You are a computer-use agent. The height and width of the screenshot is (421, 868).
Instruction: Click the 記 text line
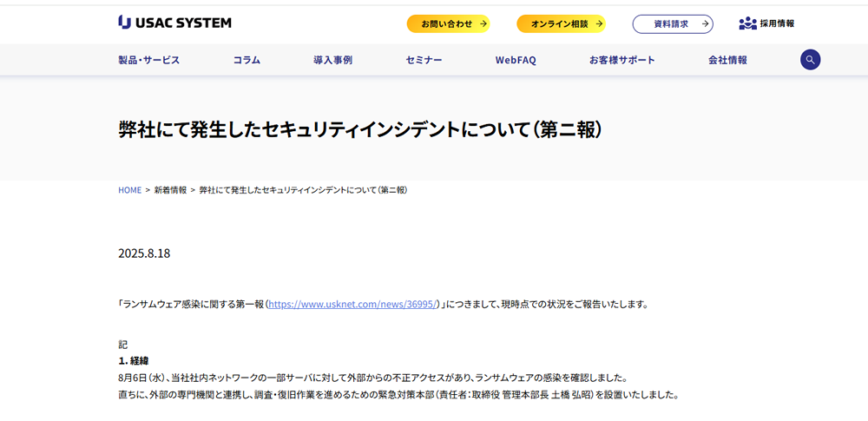click(123, 344)
